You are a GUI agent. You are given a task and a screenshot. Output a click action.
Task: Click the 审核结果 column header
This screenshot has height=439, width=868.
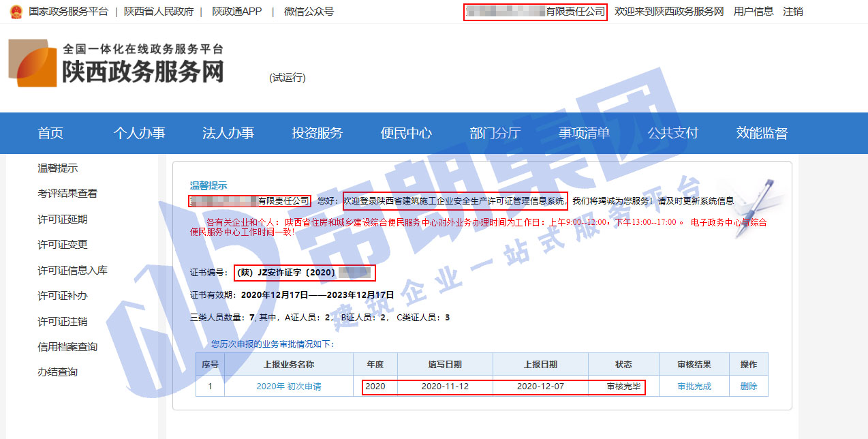point(694,365)
